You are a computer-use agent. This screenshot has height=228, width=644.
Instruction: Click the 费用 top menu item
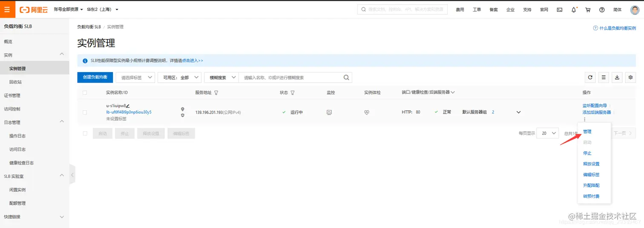pyautogui.click(x=460, y=10)
